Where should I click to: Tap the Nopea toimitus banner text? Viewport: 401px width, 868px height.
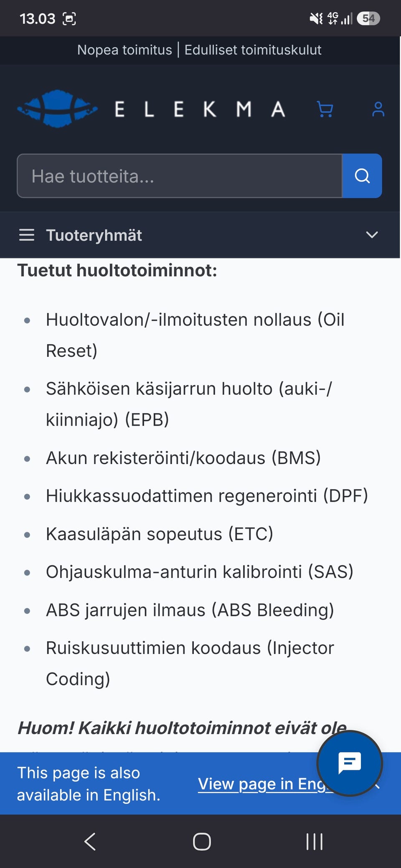[x=124, y=50]
